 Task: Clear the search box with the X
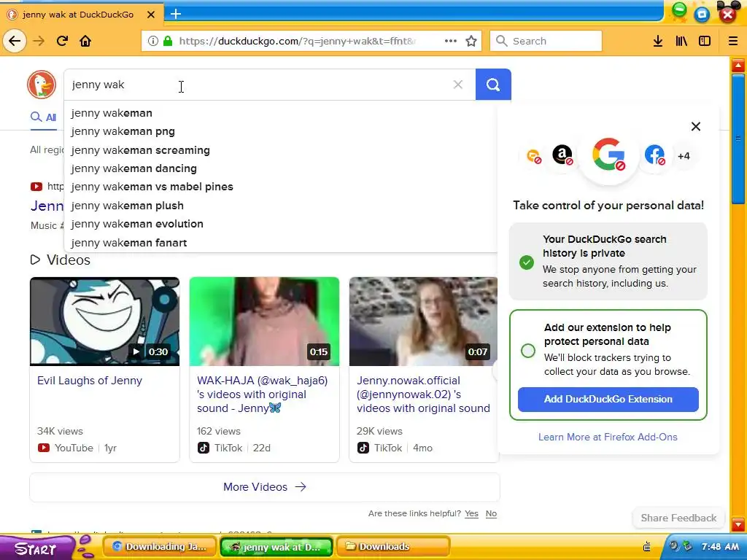point(458,85)
